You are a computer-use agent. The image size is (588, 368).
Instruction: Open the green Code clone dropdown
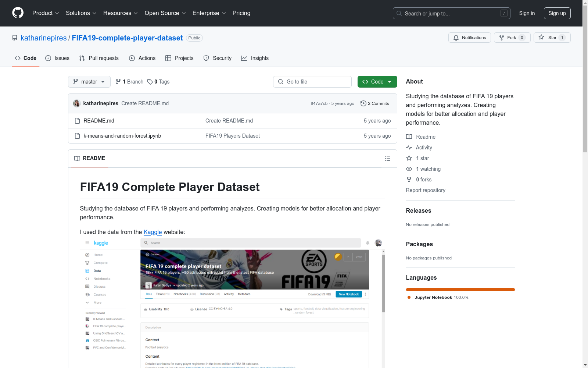pyautogui.click(x=377, y=82)
